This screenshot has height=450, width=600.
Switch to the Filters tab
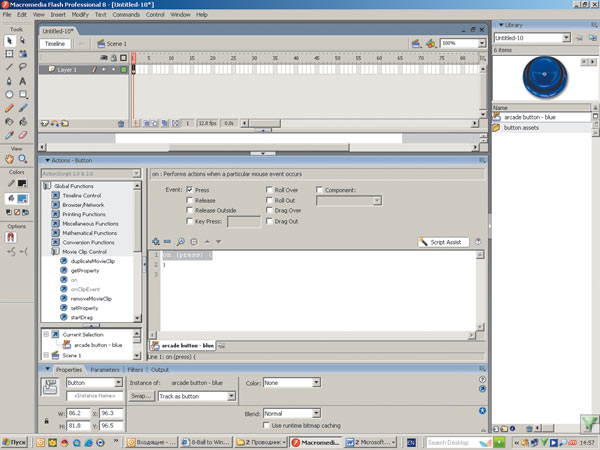135,369
